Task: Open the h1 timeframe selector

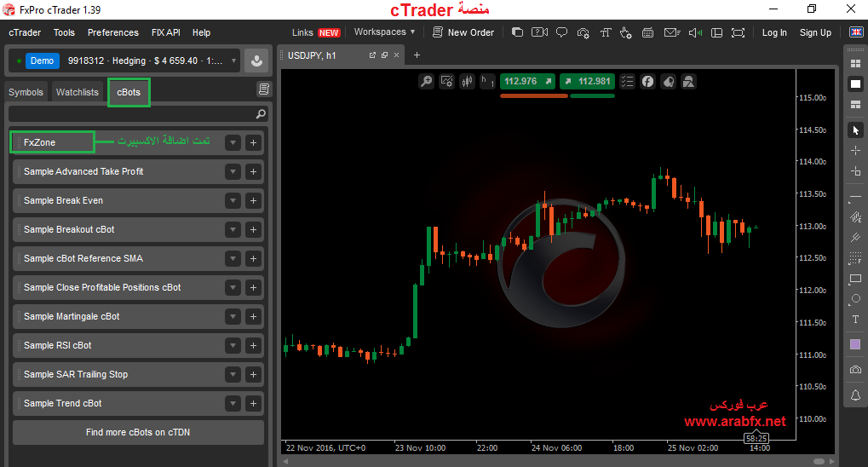Action: point(487,82)
